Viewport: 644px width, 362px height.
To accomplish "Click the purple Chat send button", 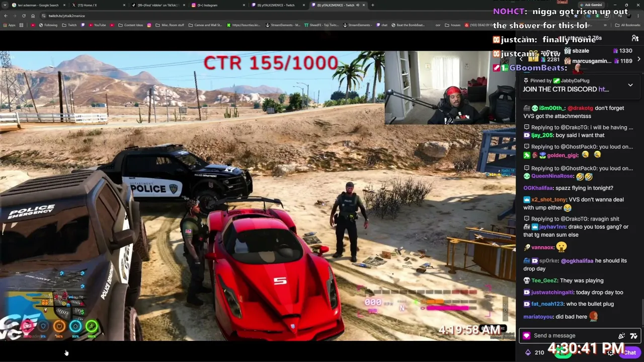I will point(630,352).
